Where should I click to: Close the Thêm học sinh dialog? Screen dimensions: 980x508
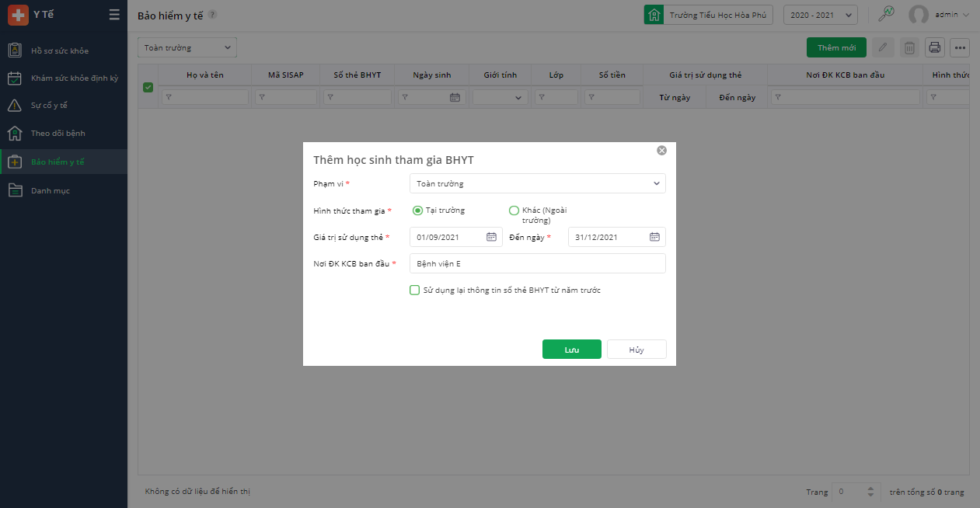[661, 150]
